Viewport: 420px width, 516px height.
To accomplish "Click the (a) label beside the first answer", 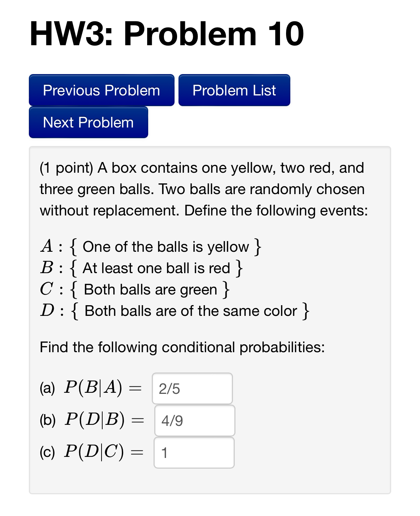I will click(48, 389).
